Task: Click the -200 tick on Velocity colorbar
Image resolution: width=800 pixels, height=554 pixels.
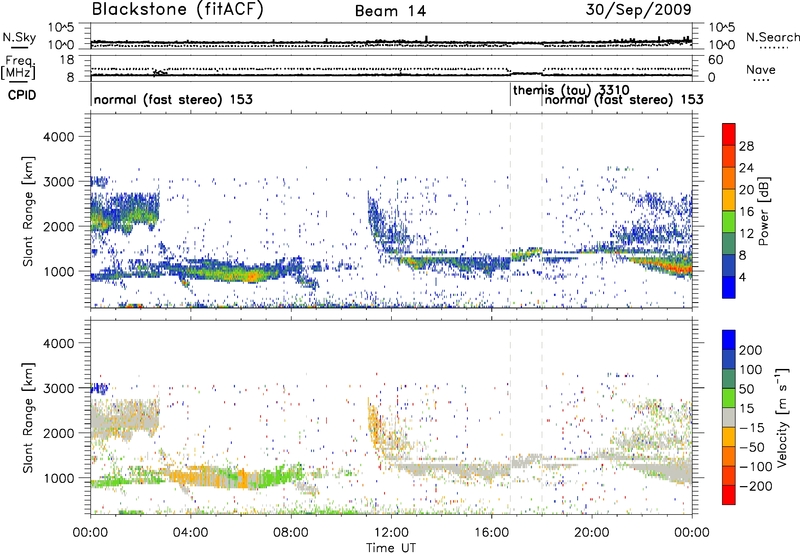Action: [756, 486]
